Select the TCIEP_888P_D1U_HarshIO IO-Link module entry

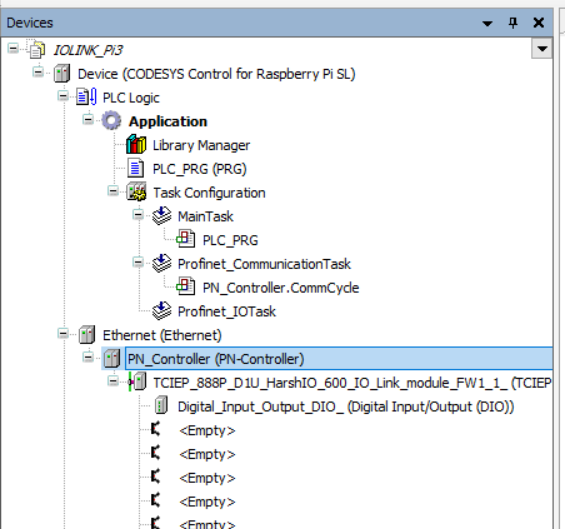[x=352, y=382]
